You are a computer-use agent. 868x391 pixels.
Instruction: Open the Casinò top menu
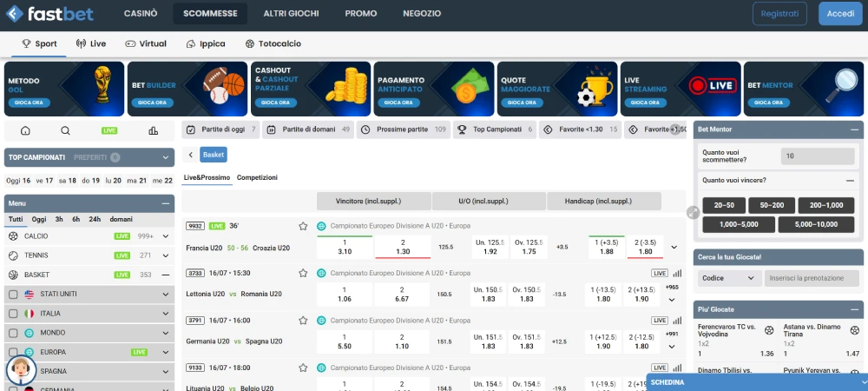point(141,13)
